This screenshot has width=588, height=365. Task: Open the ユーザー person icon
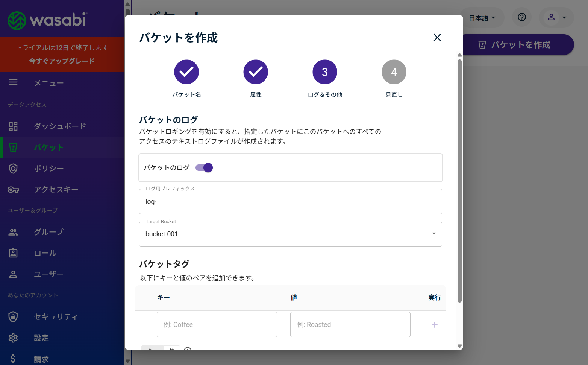pos(13,274)
